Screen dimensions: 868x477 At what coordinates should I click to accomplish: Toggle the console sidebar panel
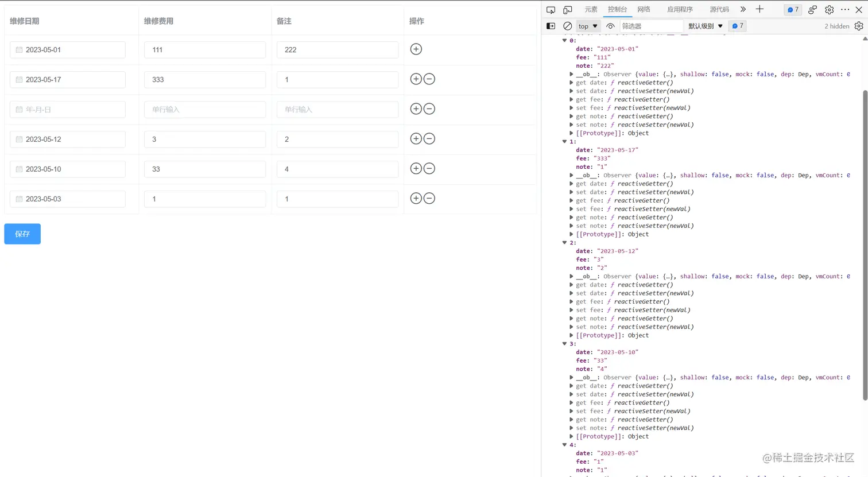click(551, 26)
